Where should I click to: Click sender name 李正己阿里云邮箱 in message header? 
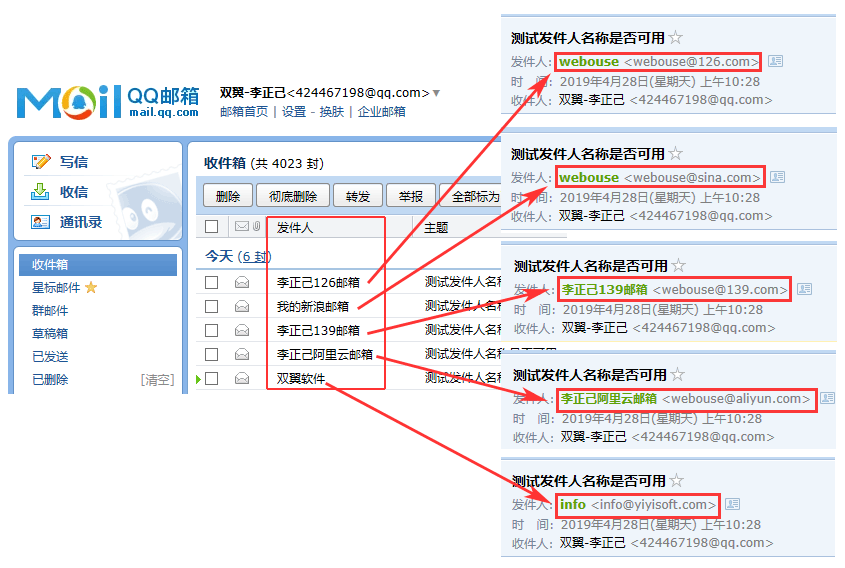(x=608, y=398)
